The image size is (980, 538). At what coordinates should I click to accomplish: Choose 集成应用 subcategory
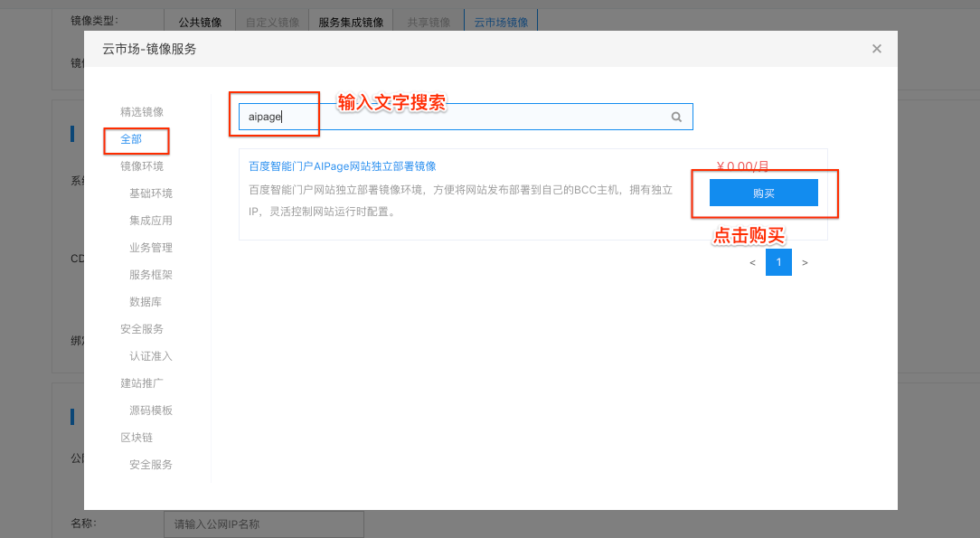tap(151, 221)
